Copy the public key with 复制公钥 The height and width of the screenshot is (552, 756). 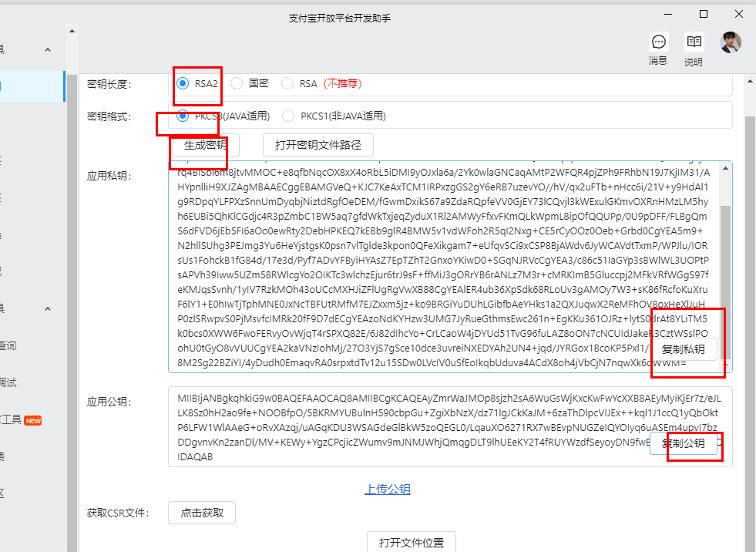684,443
